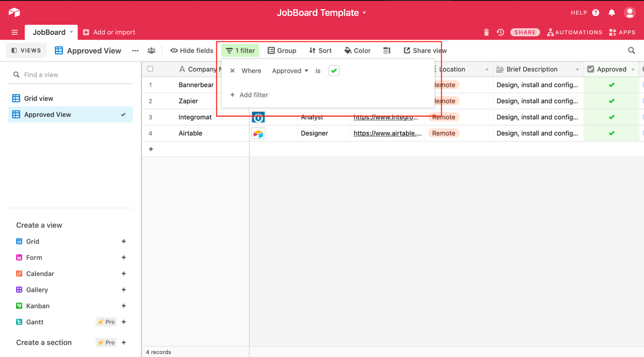
Task: Toggle Approved checkbox for Integromat row
Action: pyautogui.click(x=611, y=117)
